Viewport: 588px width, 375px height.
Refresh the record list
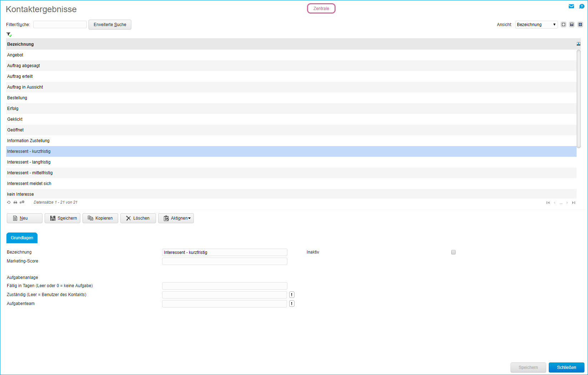point(9,202)
